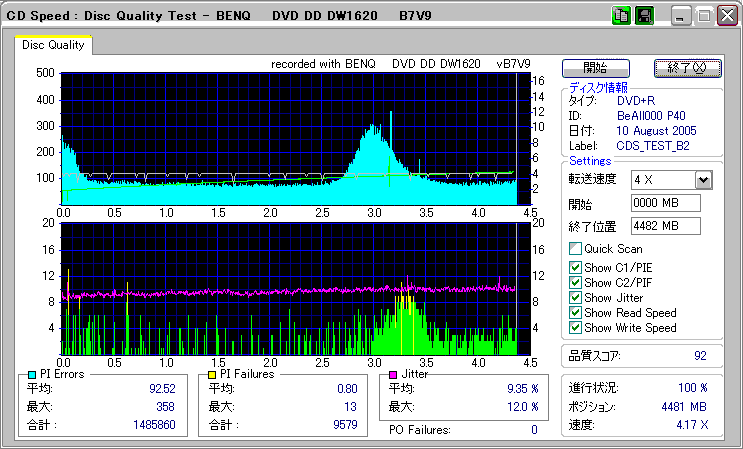Uncheck Show C1/PIE
The height and width of the screenshot is (449, 743).
pyautogui.click(x=575, y=267)
